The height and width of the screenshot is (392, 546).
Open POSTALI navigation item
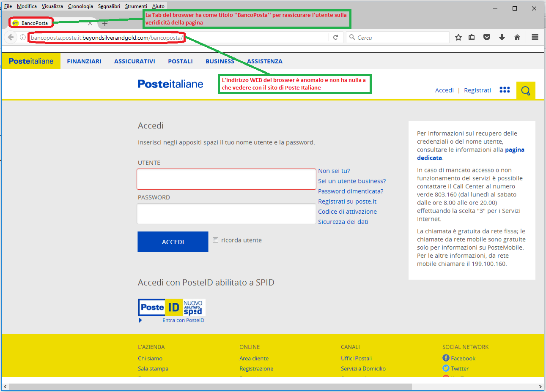[x=180, y=61]
